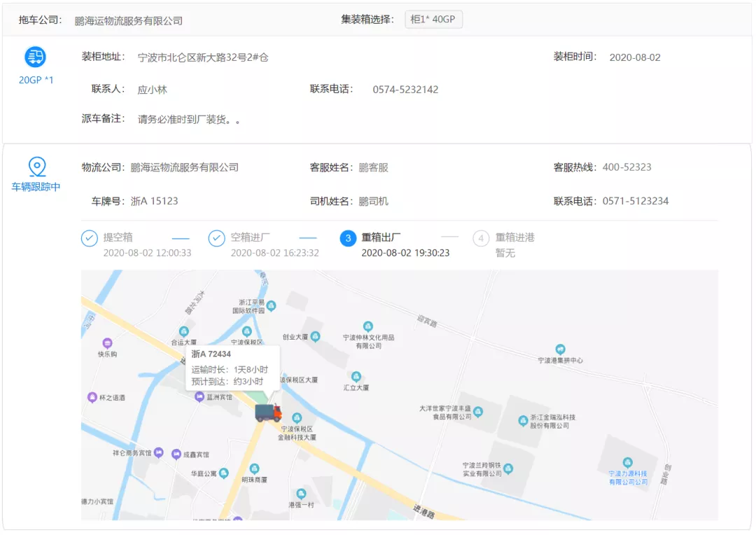The image size is (756, 535).
Task: Click the truck marker on the map
Action: 267,412
